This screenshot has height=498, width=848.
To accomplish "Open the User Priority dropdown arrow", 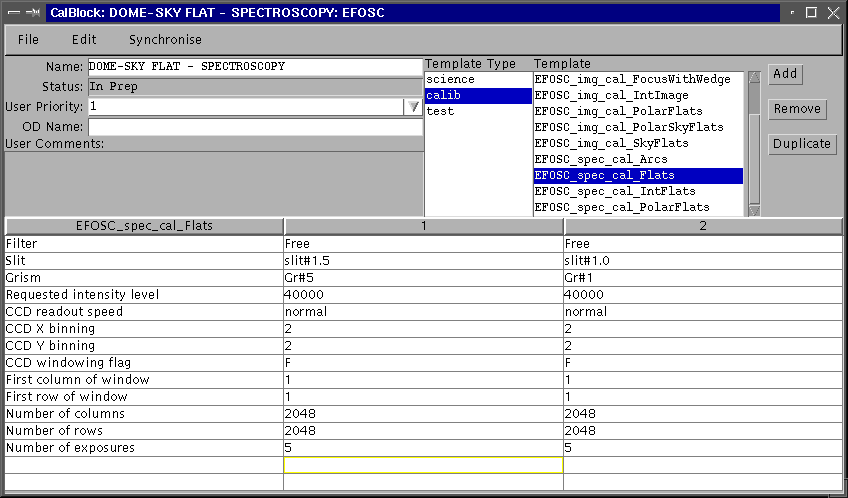I will point(413,107).
